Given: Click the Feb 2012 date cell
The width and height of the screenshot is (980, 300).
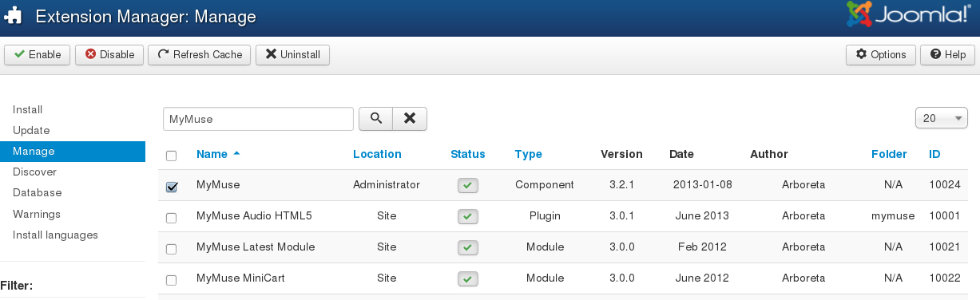Looking at the screenshot, I should pyautogui.click(x=703, y=247).
